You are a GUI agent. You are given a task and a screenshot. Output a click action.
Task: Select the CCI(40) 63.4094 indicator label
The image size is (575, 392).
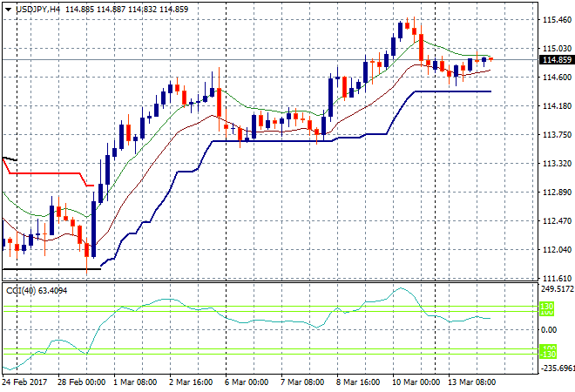click(37, 291)
